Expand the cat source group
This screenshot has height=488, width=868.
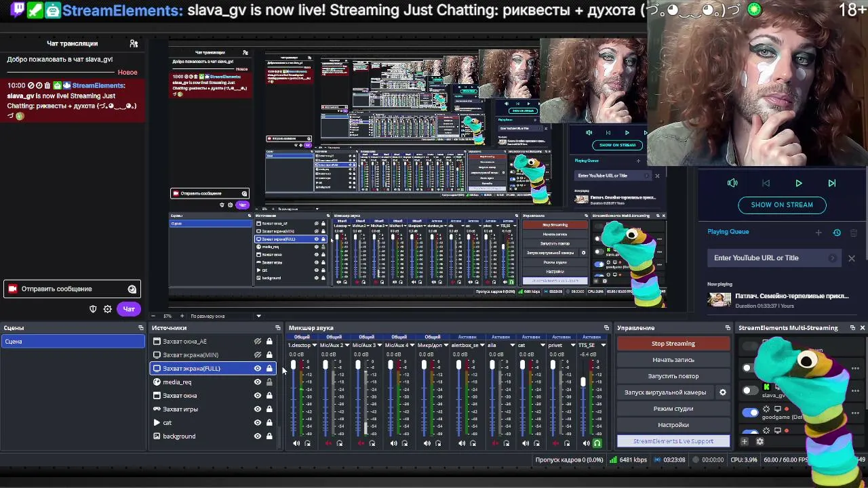tap(157, 423)
